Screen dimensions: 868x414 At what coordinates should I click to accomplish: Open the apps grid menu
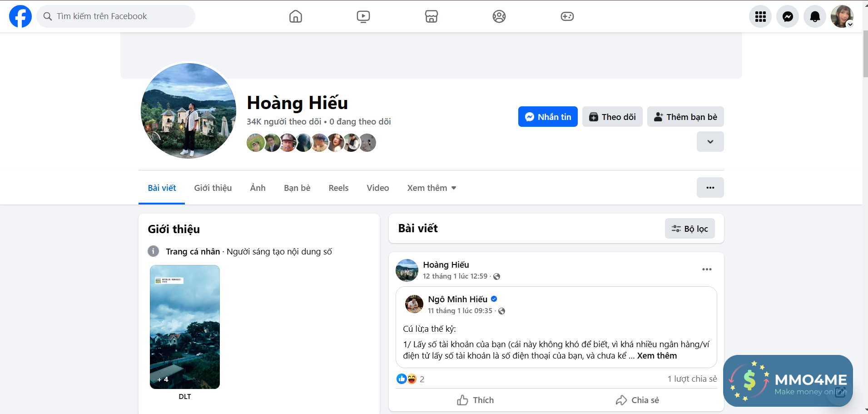pyautogui.click(x=760, y=16)
